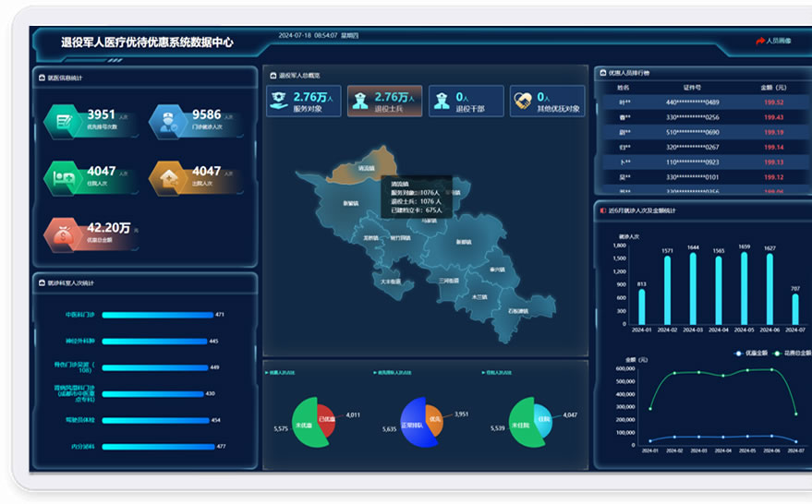Click the red 已优惠 pie slice
Screen dimensions: 812x504
point(325,419)
